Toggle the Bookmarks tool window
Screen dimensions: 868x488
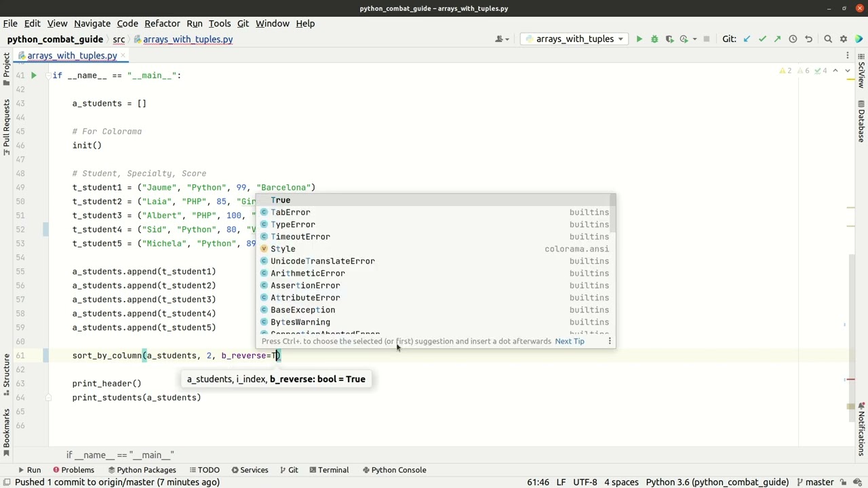(x=6, y=431)
